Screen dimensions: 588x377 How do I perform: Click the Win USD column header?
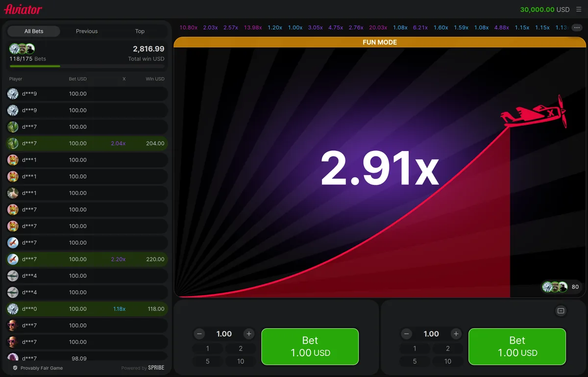click(x=155, y=78)
